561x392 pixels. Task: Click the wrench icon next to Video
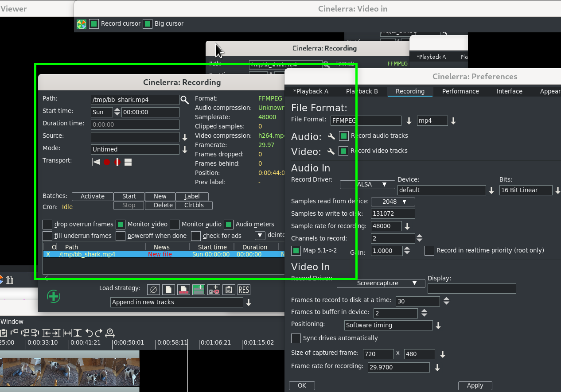point(331,151)
